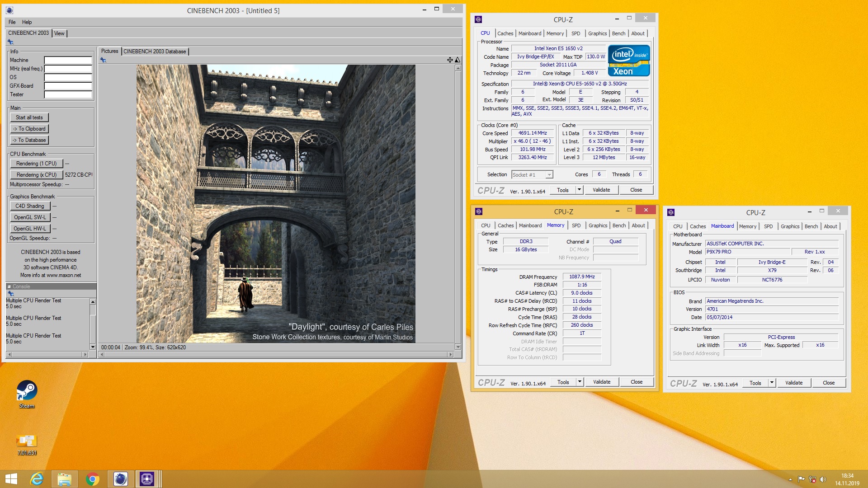Click the zoom triangle icon above the picture

(x=458, y=60)
